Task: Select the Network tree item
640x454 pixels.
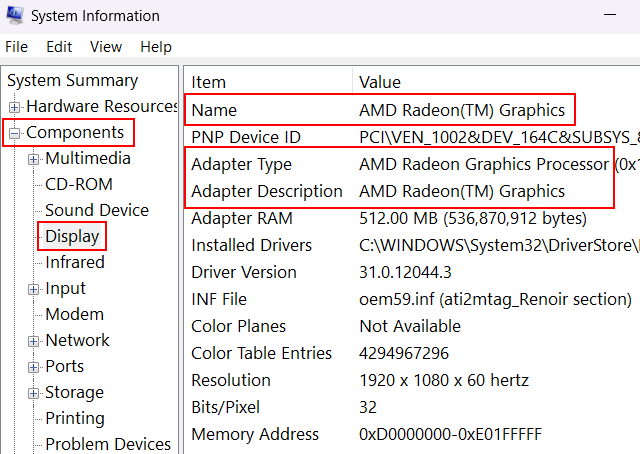Action: tap(78, 340)
